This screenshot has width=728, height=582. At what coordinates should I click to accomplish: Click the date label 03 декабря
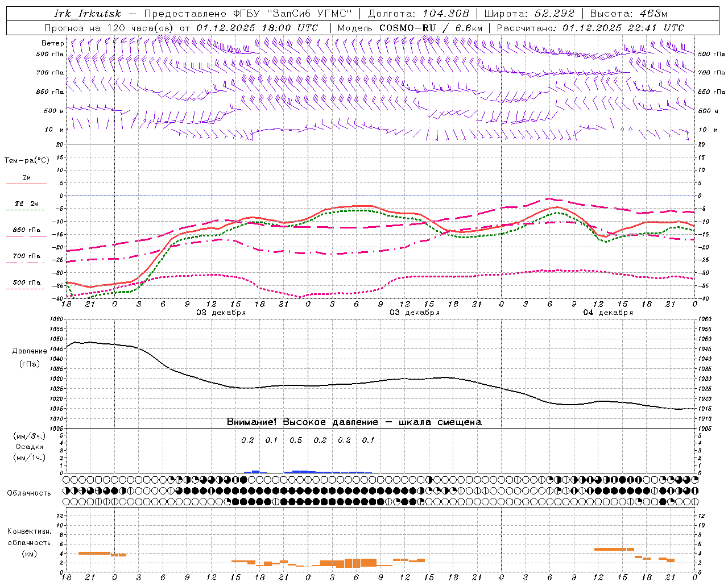(x=415, y=313)
